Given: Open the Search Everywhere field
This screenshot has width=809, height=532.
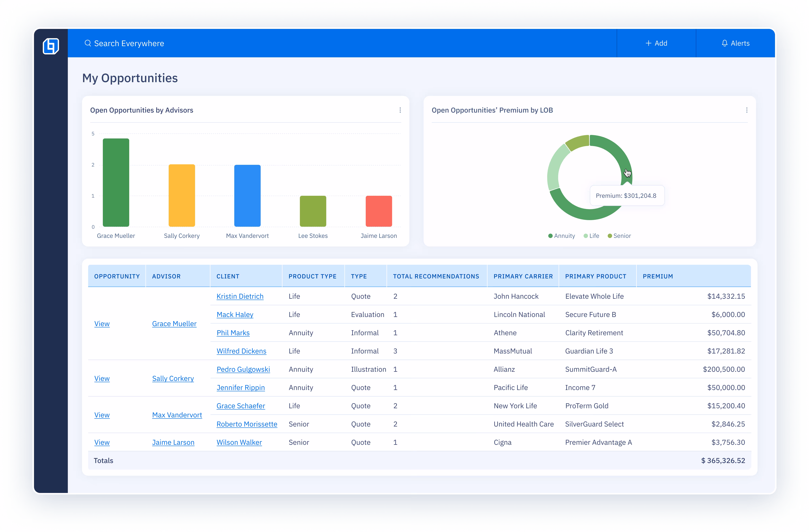Looking at the screenshot, I should [x=129, y=43].
